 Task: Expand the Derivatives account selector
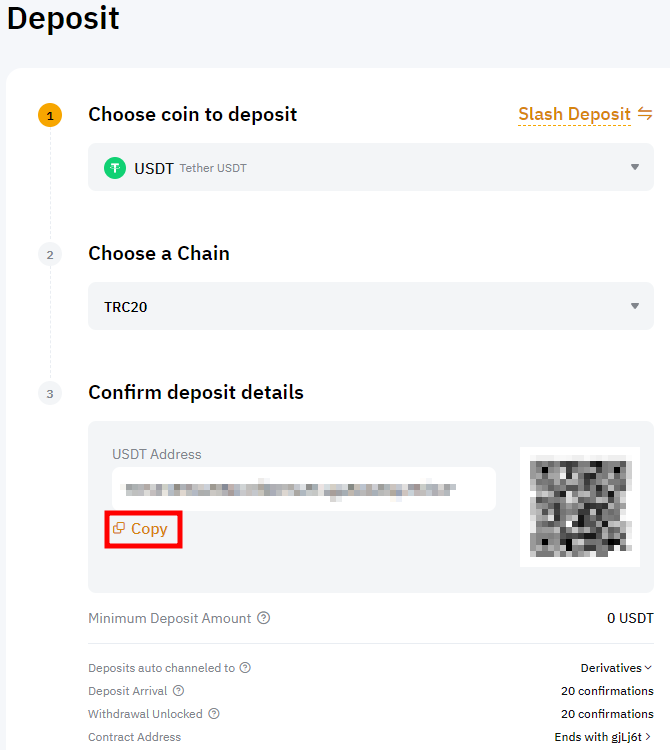point(616,668)
